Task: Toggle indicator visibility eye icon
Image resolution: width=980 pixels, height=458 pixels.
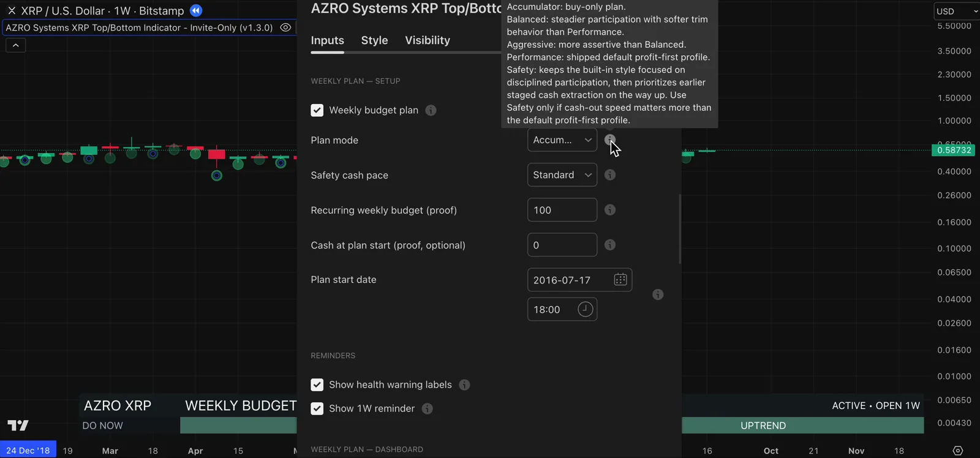Action: coord(285,28)
